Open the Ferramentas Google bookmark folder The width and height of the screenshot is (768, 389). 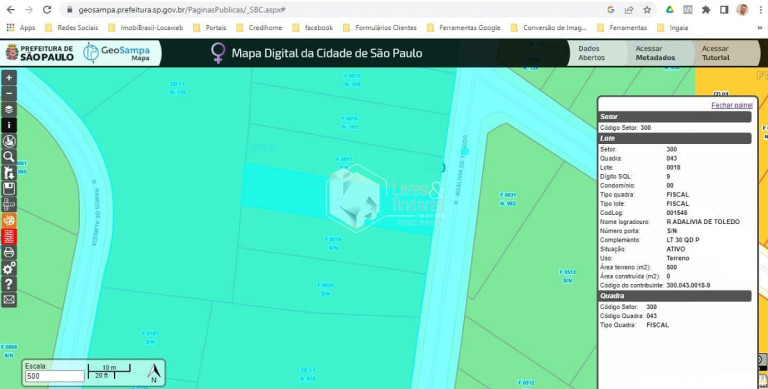(464, 28)
